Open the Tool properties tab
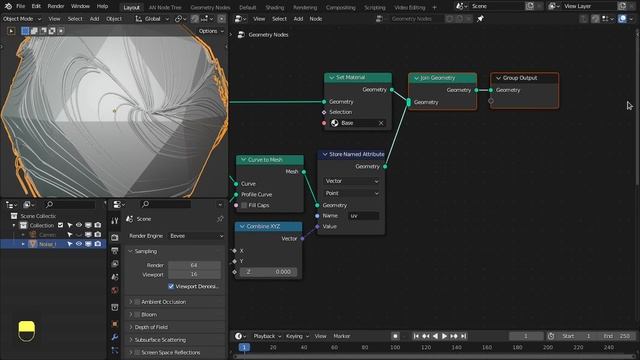The image size is (640, 360). tap(115, 221)
